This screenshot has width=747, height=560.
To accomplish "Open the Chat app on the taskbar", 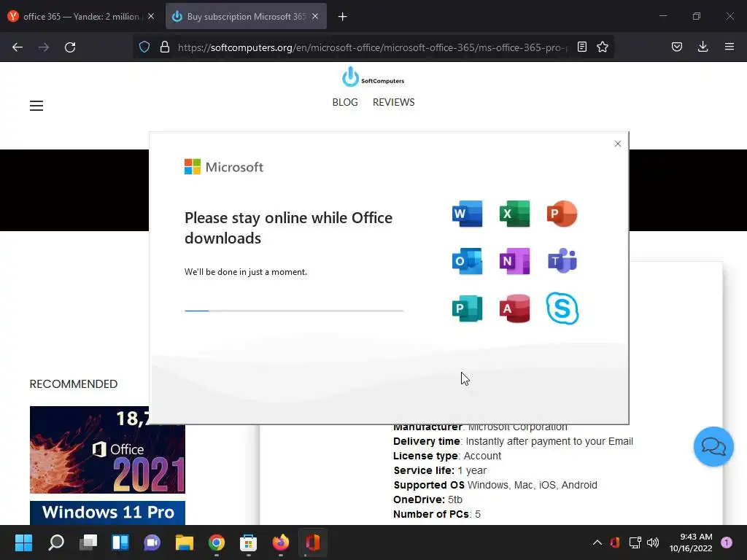I will coord(152,542).
